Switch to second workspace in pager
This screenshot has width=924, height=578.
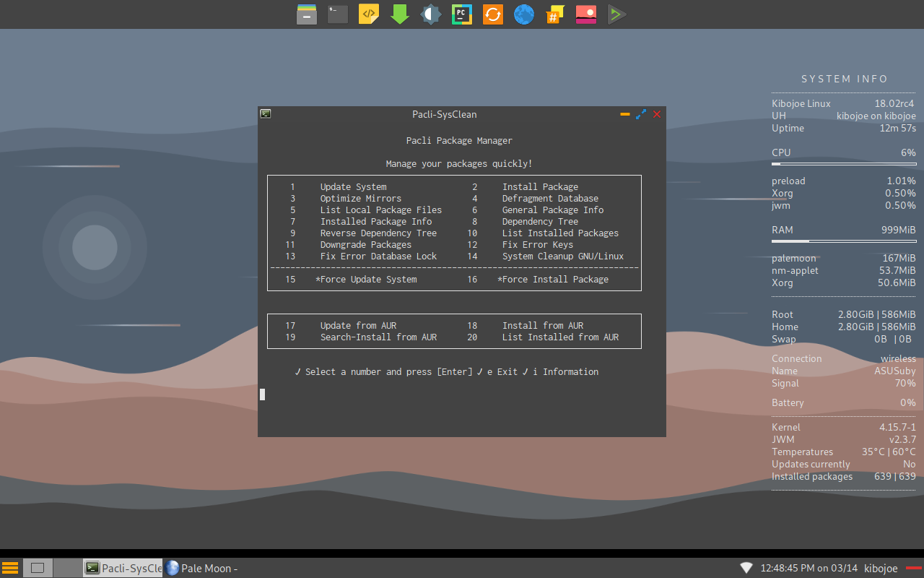[67, 568]
